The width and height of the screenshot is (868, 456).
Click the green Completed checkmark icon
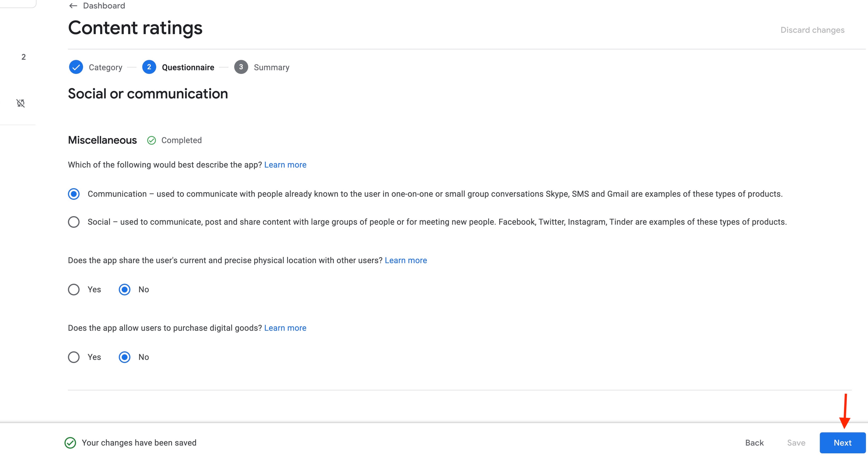152,140
